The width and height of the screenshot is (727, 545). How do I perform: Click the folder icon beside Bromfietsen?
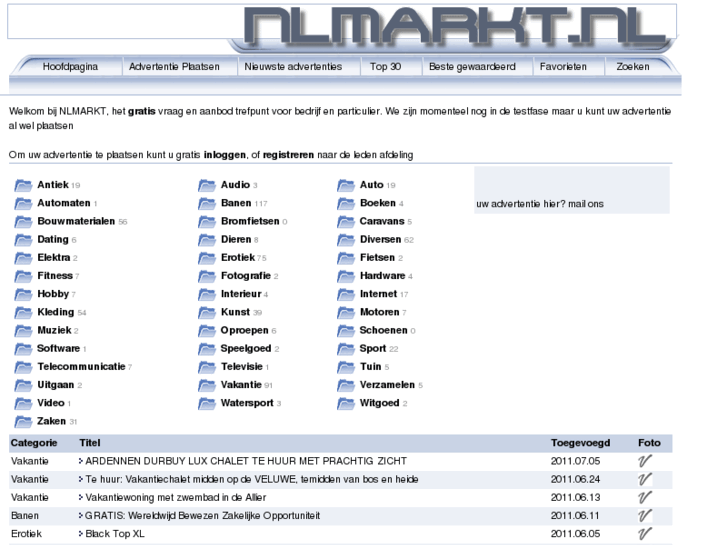tap(207, 221)
